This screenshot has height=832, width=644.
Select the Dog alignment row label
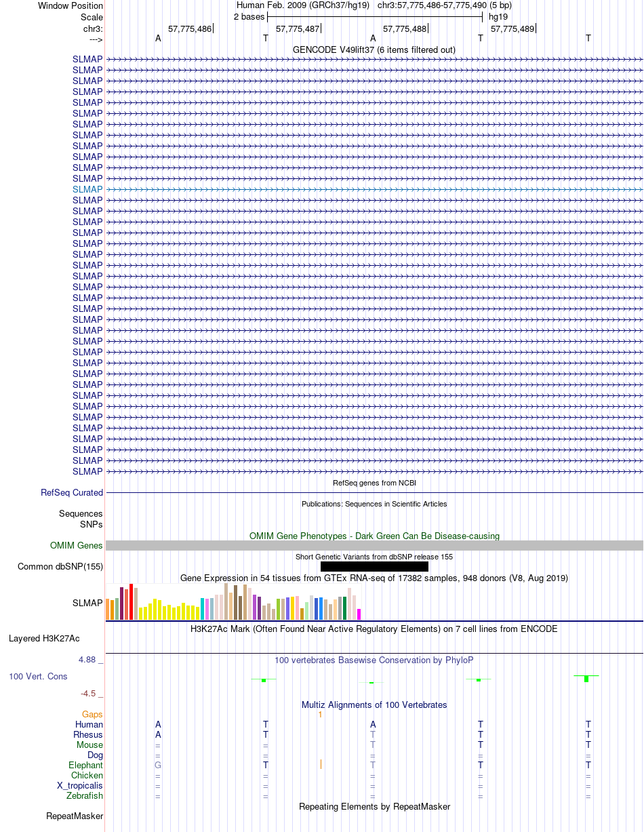pos(95,755)
